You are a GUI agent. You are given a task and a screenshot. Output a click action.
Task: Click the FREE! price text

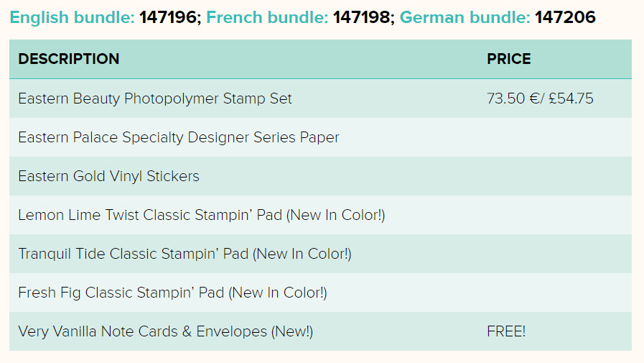[x=506, y=331]
